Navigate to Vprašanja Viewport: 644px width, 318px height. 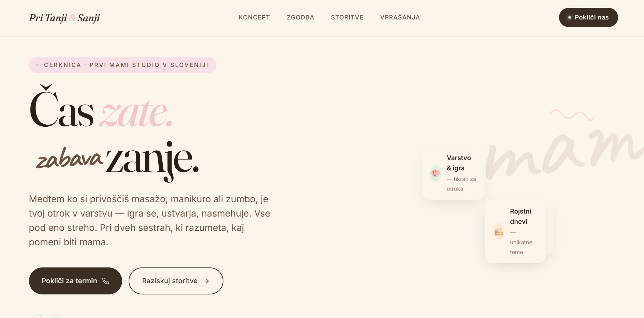[400, 17]
